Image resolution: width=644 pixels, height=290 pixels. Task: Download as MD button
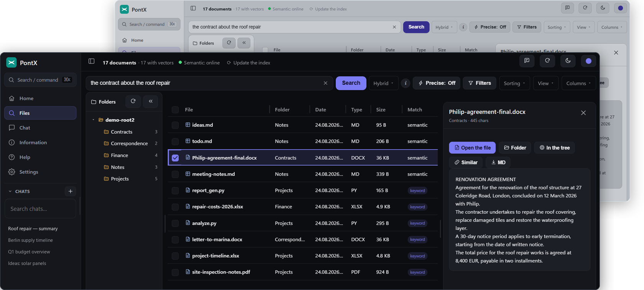498,162
